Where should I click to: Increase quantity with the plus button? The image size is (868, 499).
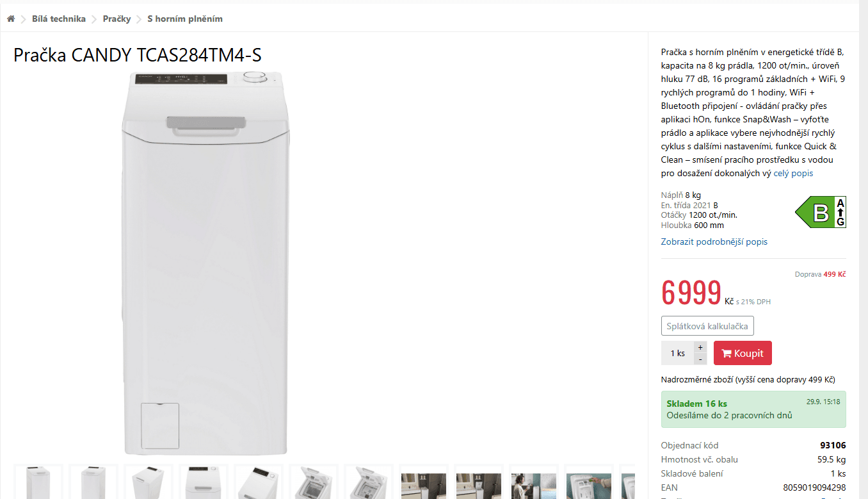coord(700,347)
